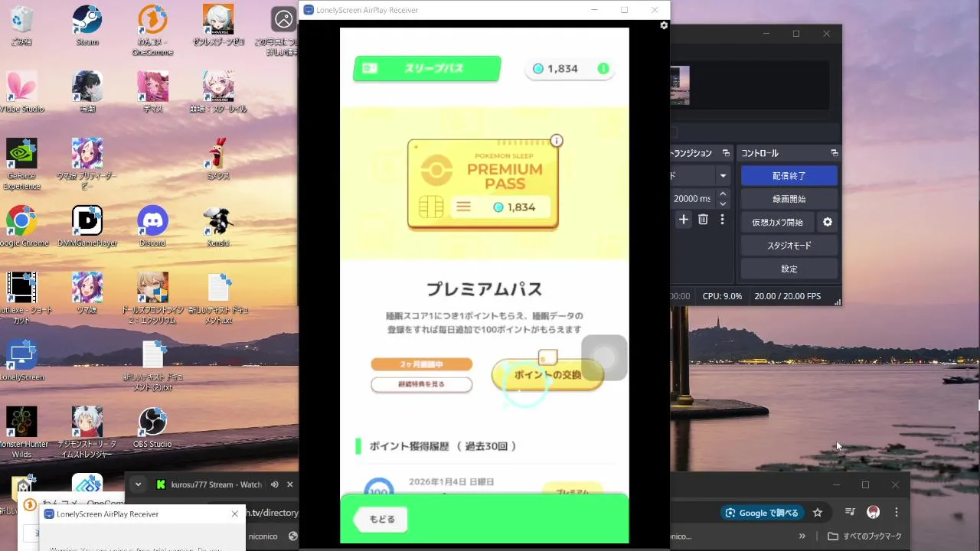Screen dimensions: 980x551
Task: Open OBS virtual camera settings gear
Action: click(828, 222)
